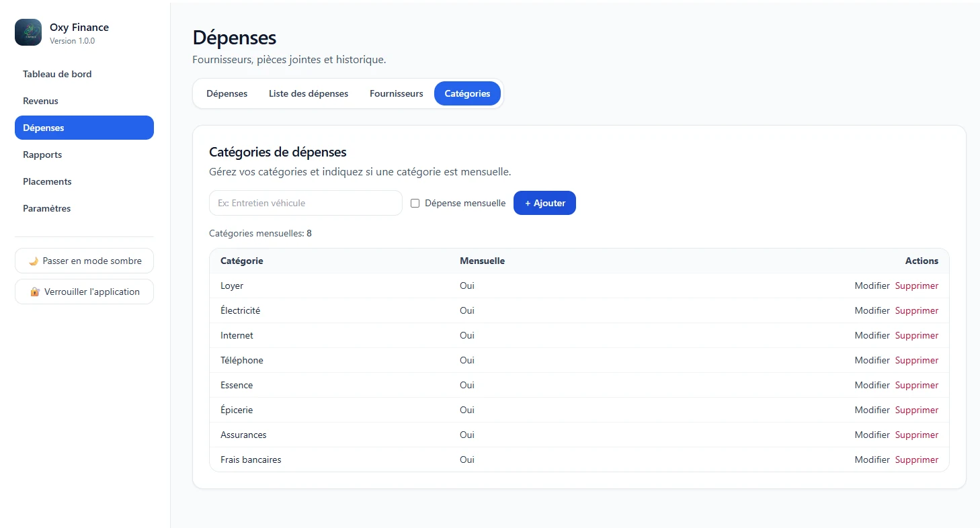Delete the Internet category

point(917,335)
